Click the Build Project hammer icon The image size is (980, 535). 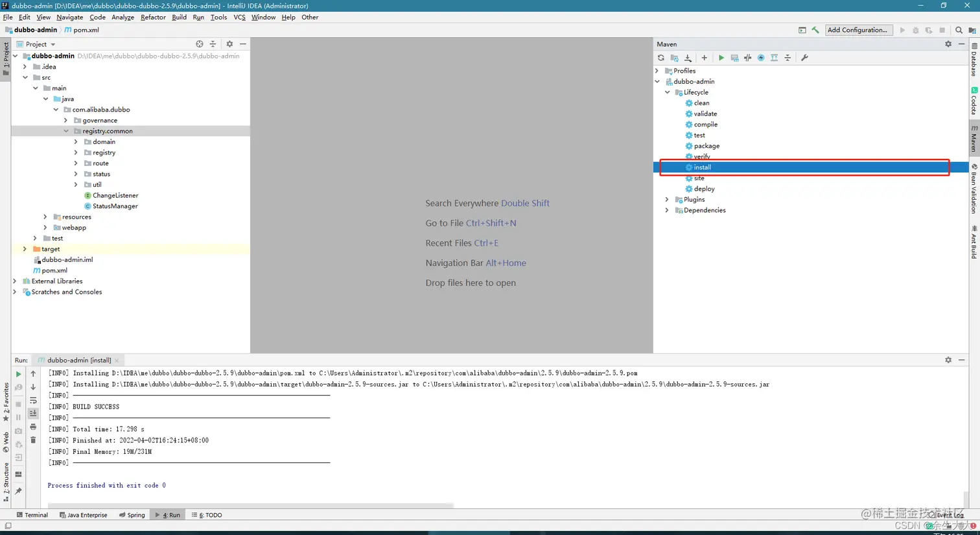(815, 30)
